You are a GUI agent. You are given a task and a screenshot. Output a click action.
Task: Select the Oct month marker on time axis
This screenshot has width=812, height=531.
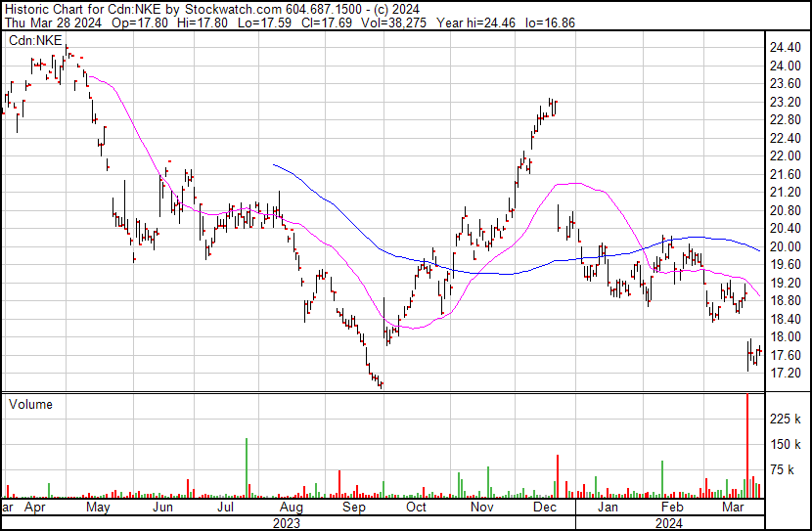coord(416,509)
